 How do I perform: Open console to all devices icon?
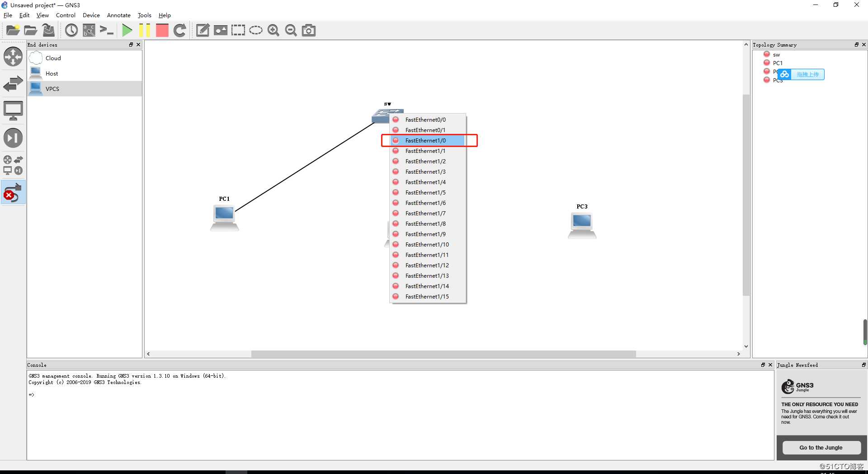coord(107,30)
